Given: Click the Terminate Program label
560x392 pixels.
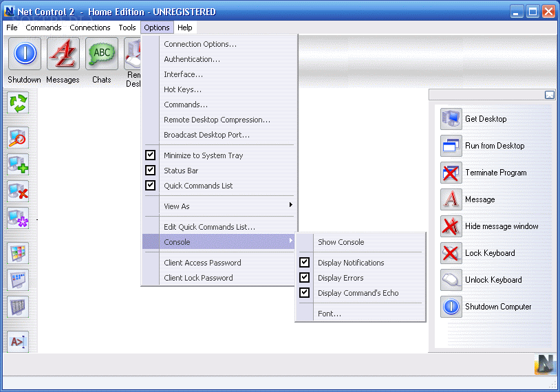Looking at the screenshot, I should pos(496,173).
